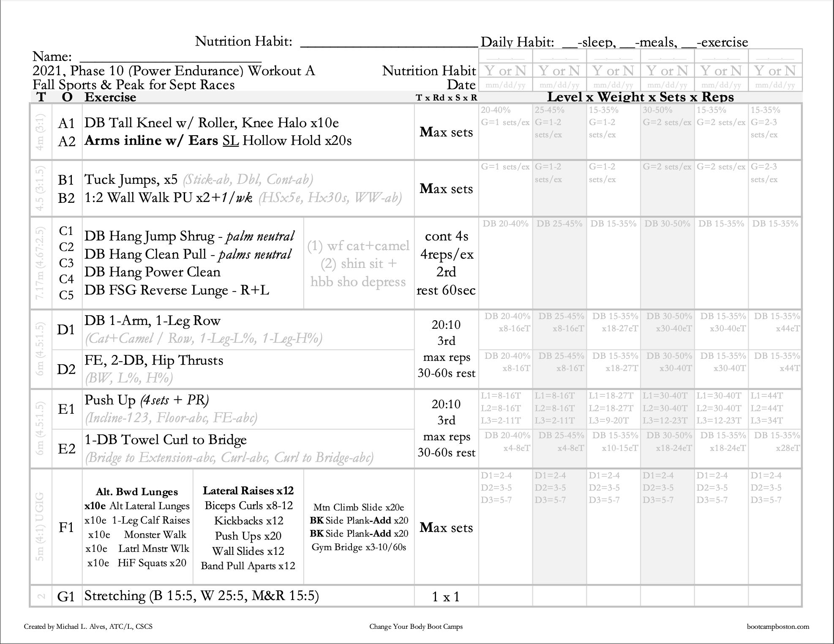This screenshot has width=834, height=644.
Task: Click 'DB FSG Reverse Lunge - R+L'
Action: point(177,290)
